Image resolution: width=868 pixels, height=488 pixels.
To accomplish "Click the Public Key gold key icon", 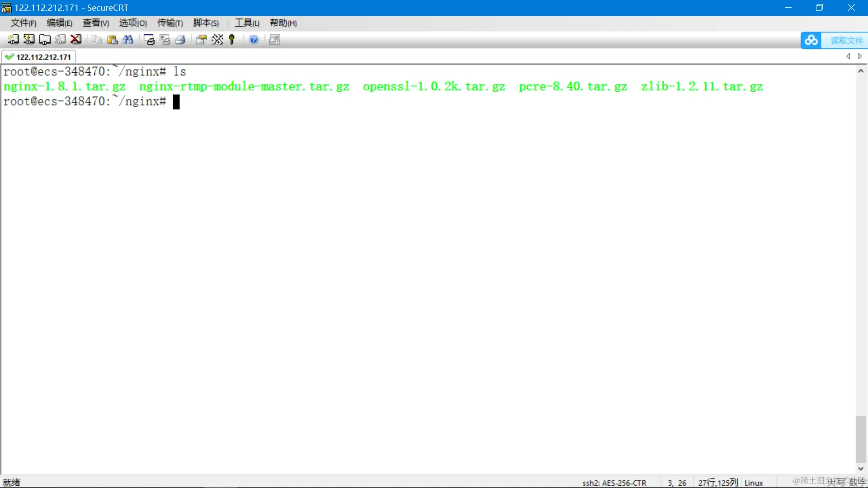I will 232,40.
